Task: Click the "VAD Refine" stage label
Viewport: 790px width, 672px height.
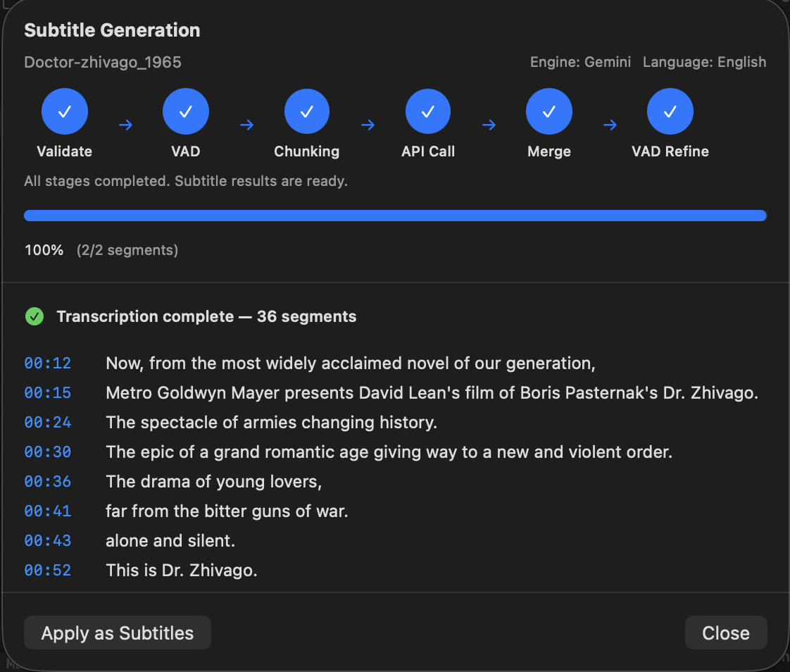Action: coord(670,151)
